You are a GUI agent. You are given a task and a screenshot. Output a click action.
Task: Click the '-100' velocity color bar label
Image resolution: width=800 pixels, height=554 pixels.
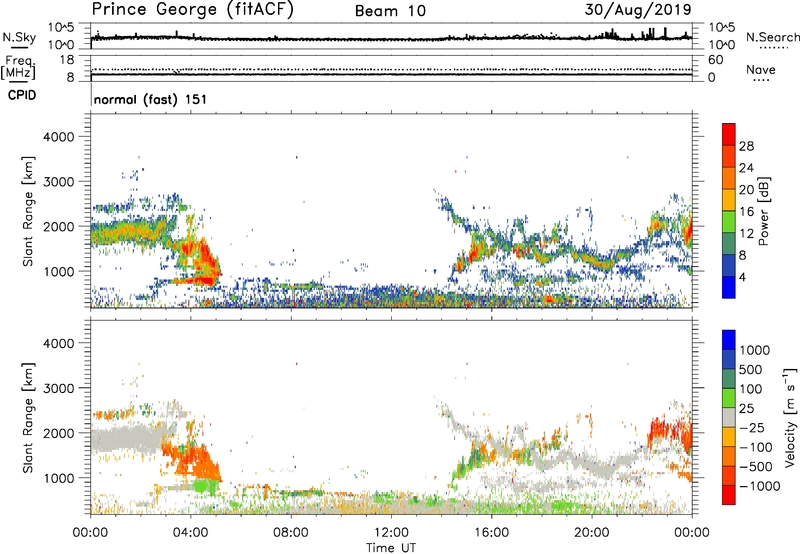(756, 447)
